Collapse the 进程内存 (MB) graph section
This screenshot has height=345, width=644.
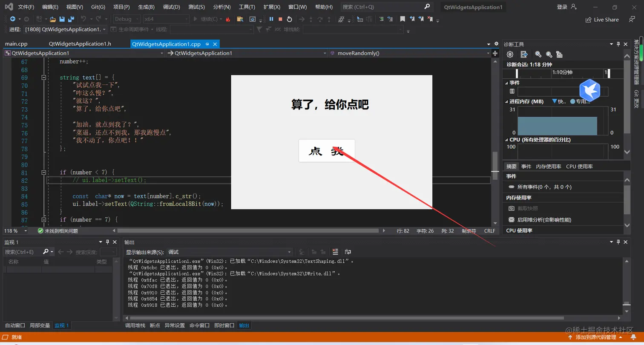(506, 102)
